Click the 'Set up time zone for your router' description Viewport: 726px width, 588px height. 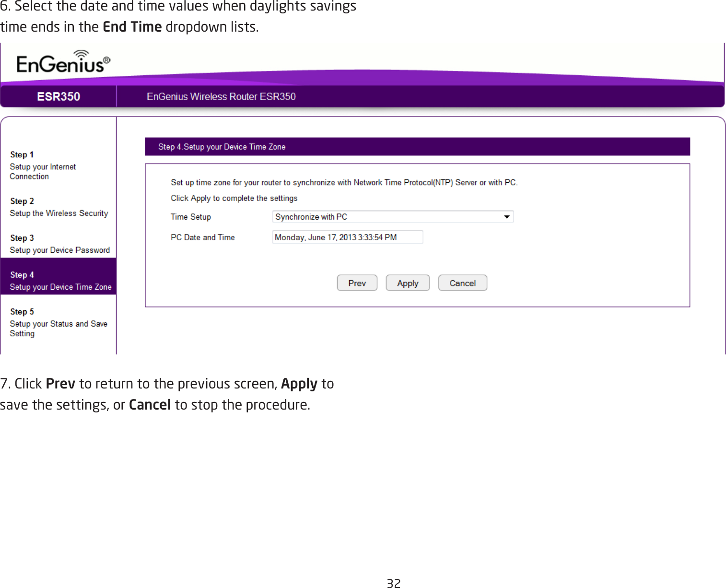pyautogui.click(x=344, y=182)
